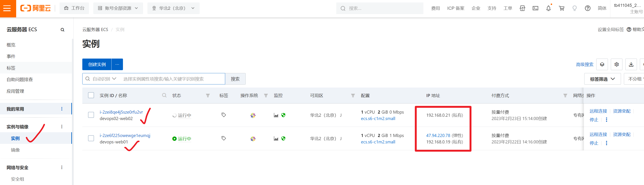
Task: Expand the 账号全部资源 dropdown
Action: 118,8
